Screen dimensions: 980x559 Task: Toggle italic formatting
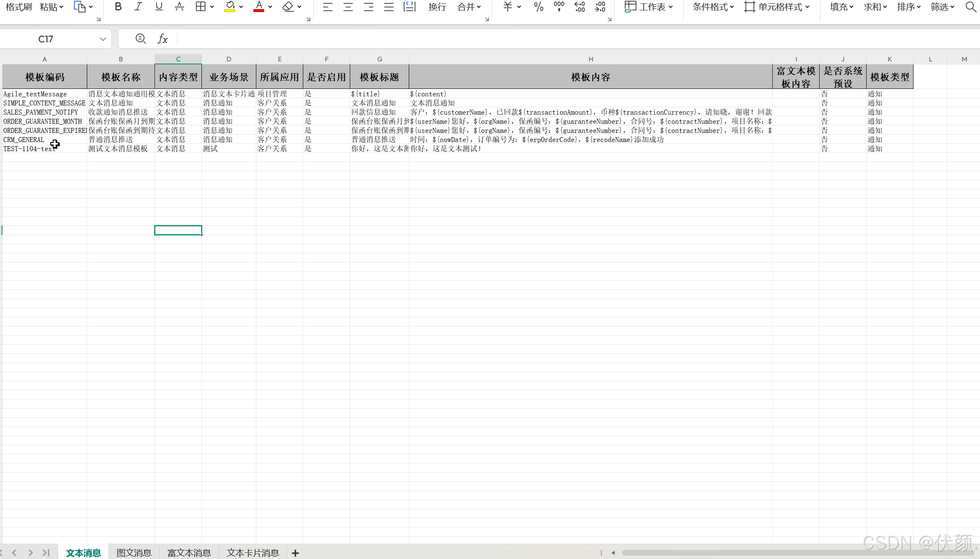tap(138, 7)
